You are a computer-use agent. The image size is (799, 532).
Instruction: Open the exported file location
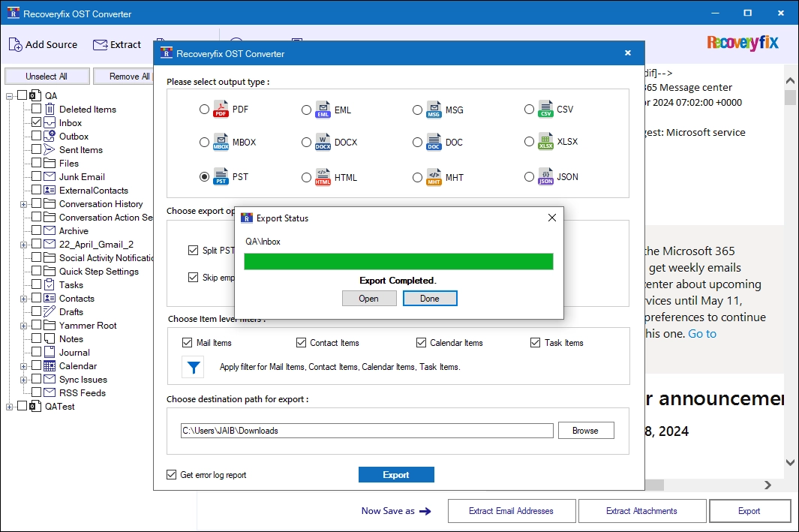coord(369,299)
